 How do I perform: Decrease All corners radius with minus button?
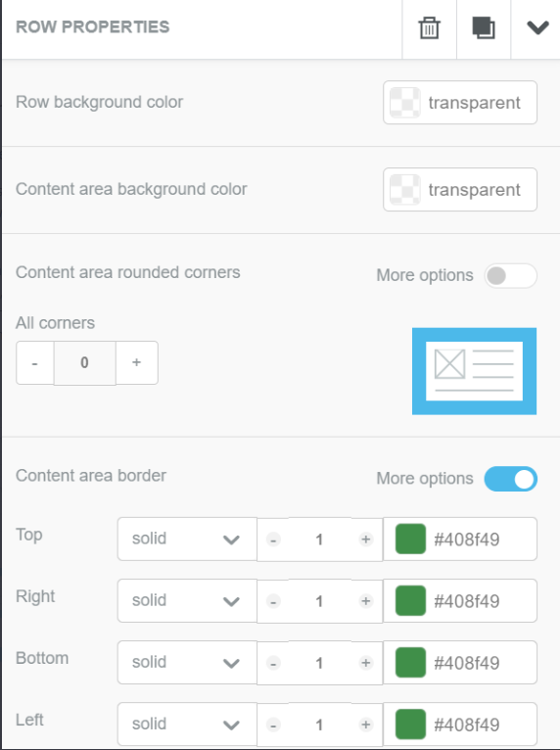click(35, 362)
